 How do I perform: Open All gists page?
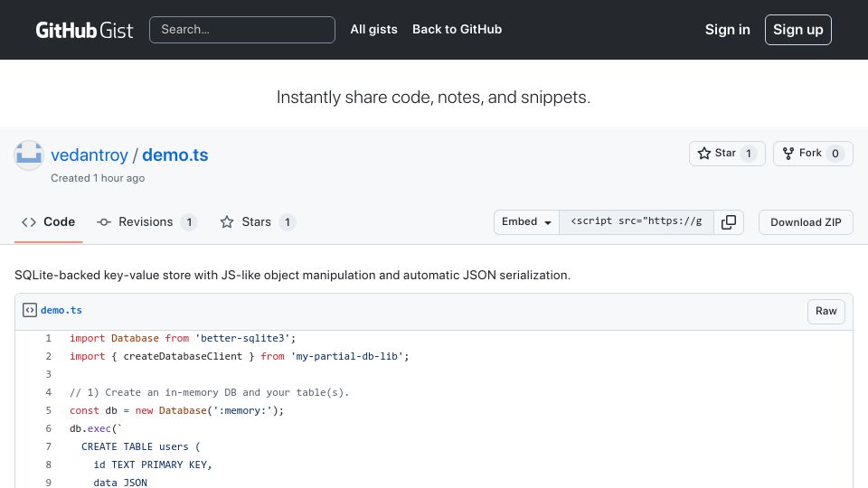(373, 29)
